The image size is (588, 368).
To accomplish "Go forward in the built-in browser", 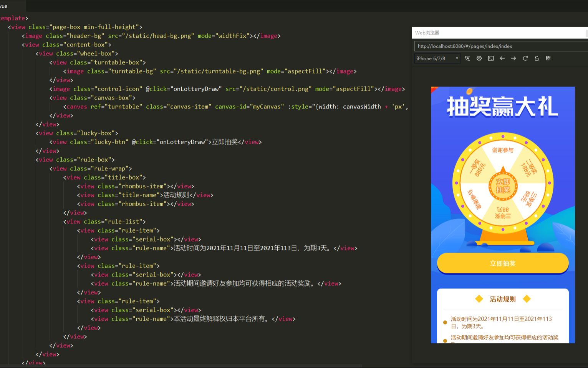I will point(513,58).
